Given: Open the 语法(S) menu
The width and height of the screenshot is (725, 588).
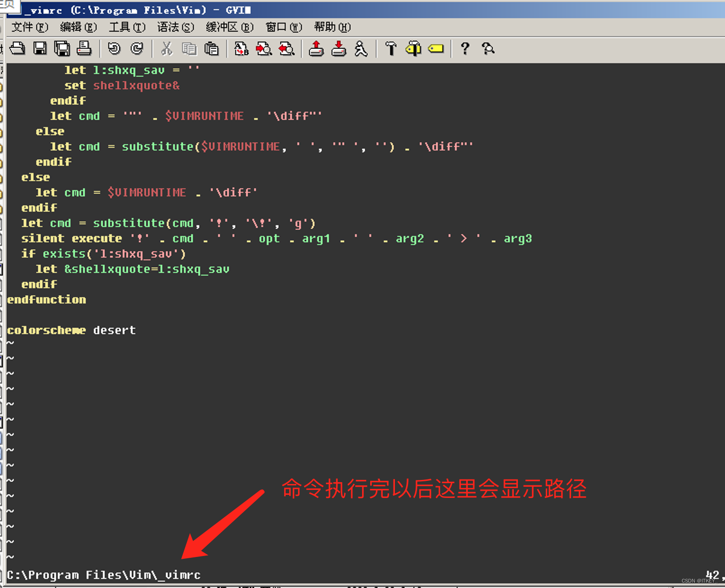Looking at the screenshot, I should coord(176,27).
